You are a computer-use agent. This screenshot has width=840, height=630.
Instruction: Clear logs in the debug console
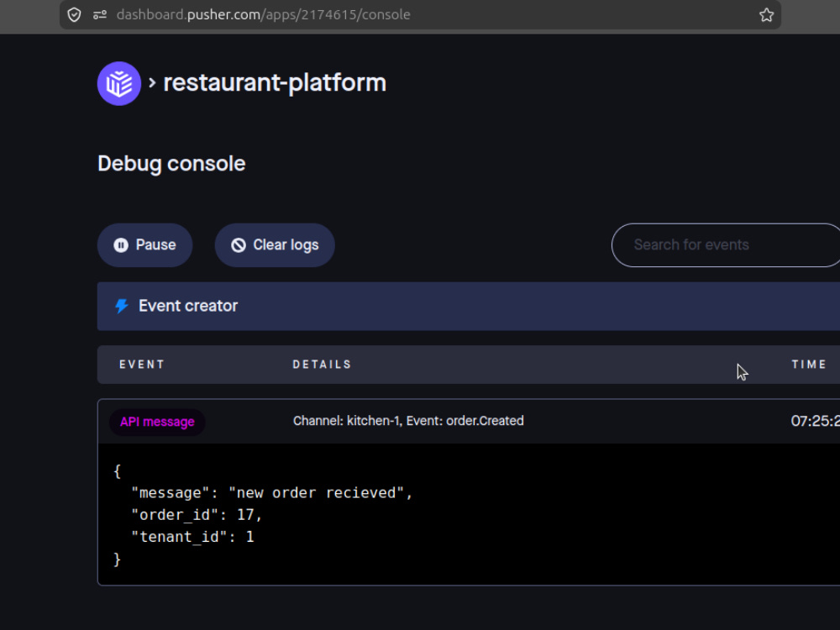click(275, 245)
